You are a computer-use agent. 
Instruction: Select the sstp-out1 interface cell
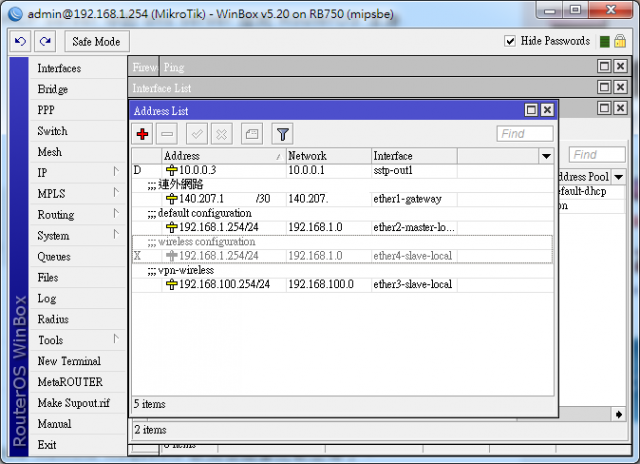coord(414,170)
